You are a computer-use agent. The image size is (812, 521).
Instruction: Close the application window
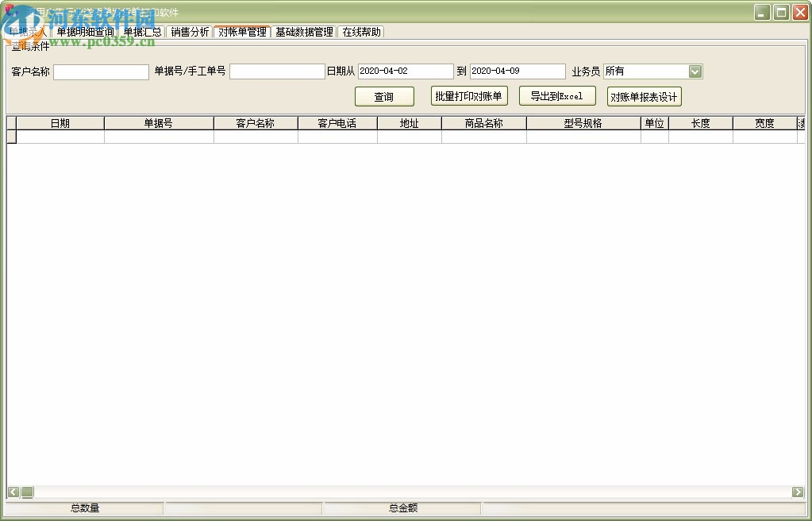800,13
